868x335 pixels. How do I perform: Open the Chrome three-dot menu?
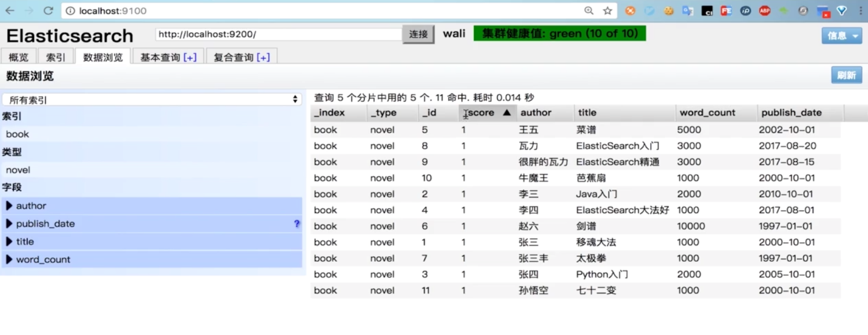pyautogui.click(x=860, y=10)
